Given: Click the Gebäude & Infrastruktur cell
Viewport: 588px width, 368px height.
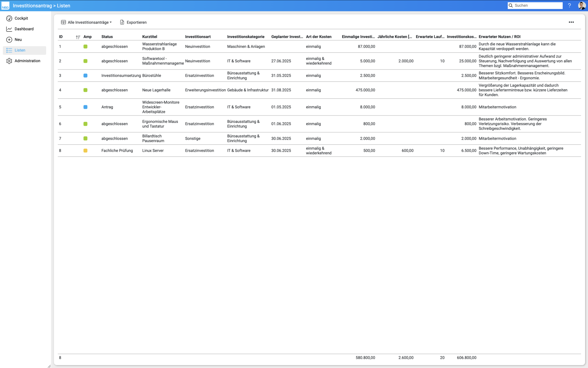Looking at the screenshot, I should (248, 90).
